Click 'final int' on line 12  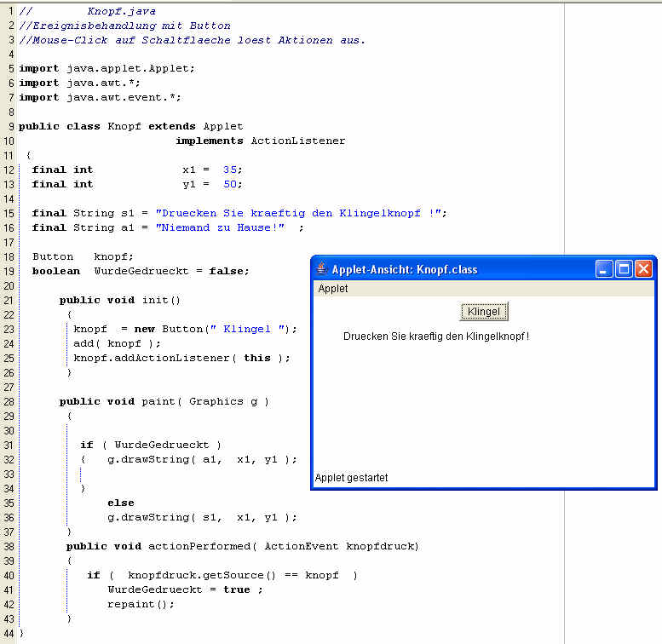62,170
